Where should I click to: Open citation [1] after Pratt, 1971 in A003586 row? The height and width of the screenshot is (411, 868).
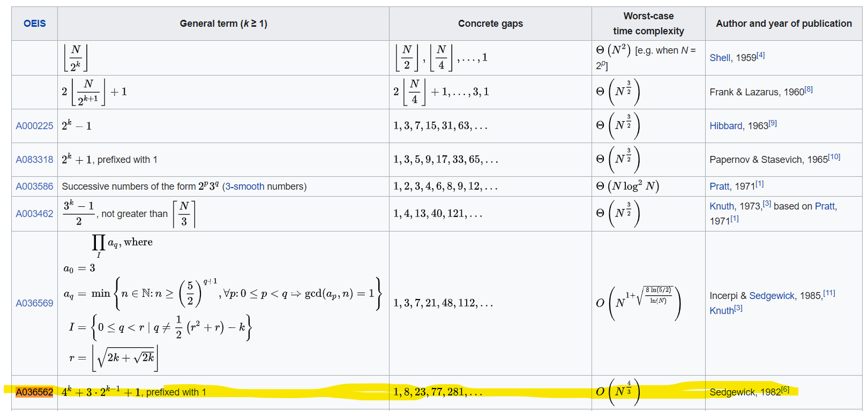point(760,184)
